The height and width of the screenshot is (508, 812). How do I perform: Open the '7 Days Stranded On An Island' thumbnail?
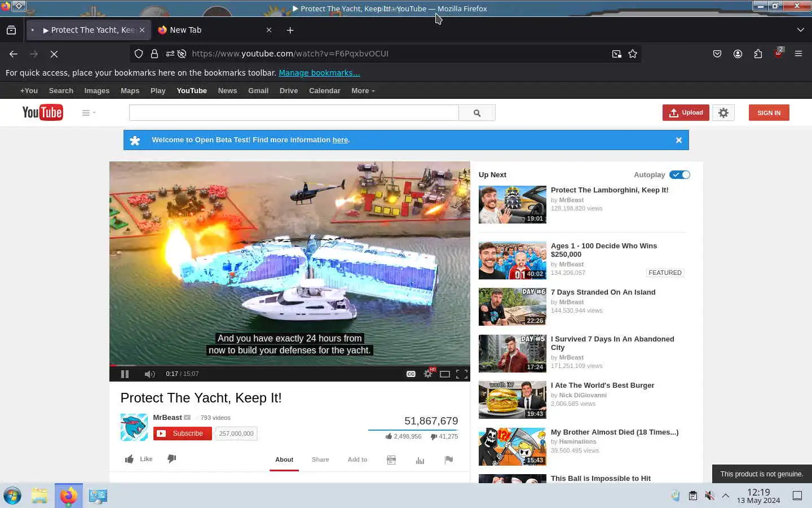[x=513, y=306]
